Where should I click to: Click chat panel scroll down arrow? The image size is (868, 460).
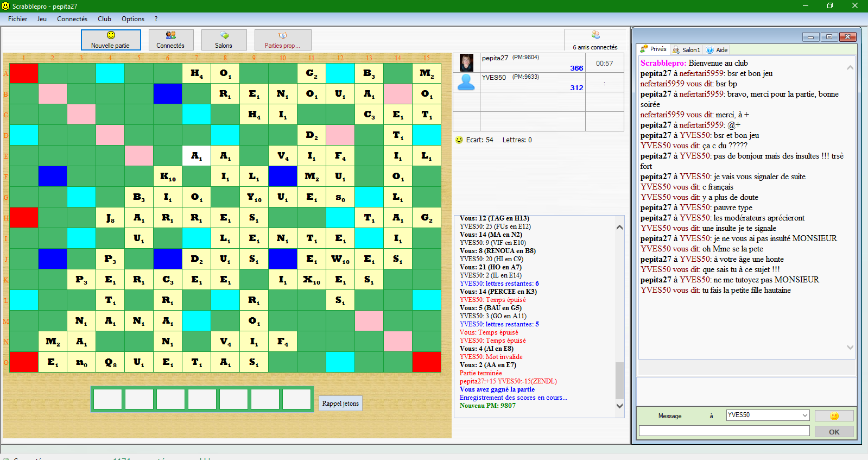pos(850,347)
